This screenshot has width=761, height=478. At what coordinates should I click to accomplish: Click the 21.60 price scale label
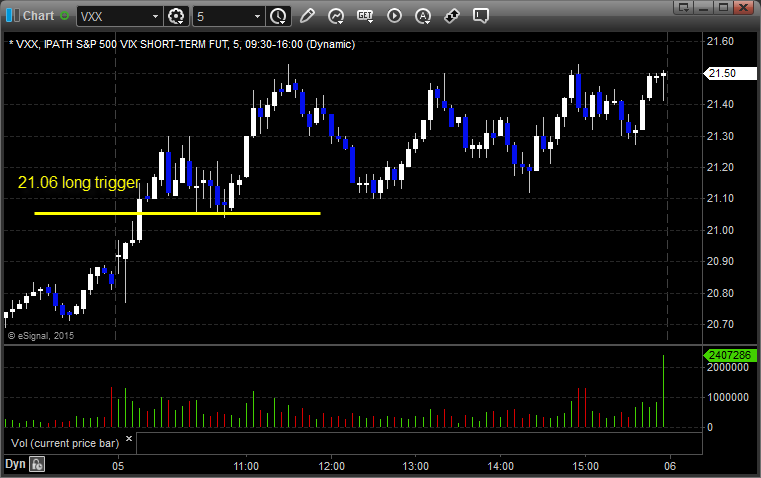[x=720, y=42]
